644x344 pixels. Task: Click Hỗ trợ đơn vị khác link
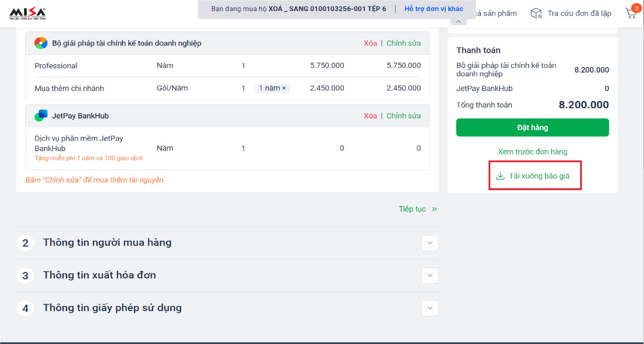coord(434,9)
